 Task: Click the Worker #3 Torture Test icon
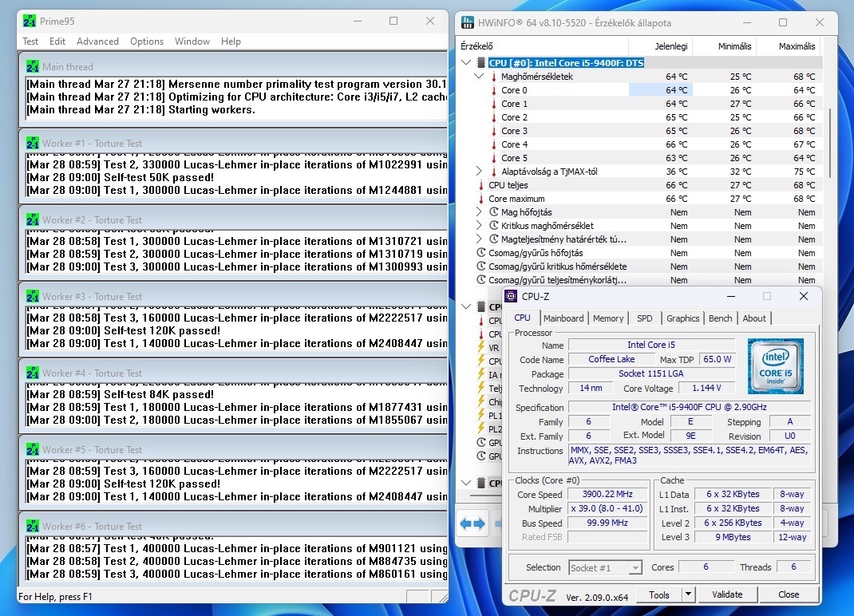32,296
